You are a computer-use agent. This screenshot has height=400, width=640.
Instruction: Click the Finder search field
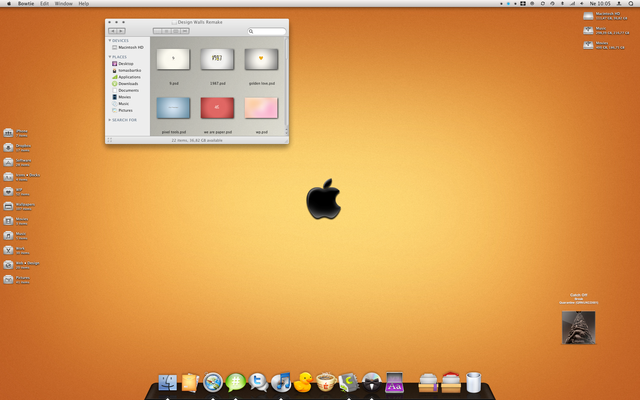tap(266, 31)
